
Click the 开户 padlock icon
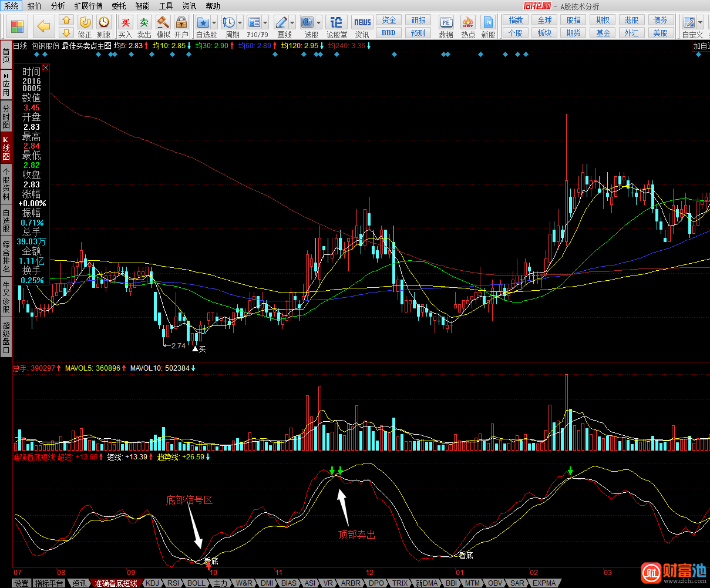pos(181,22)
